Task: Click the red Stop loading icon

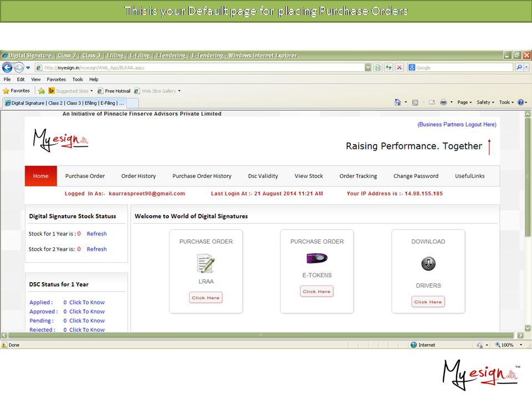Action: [399, 68]
